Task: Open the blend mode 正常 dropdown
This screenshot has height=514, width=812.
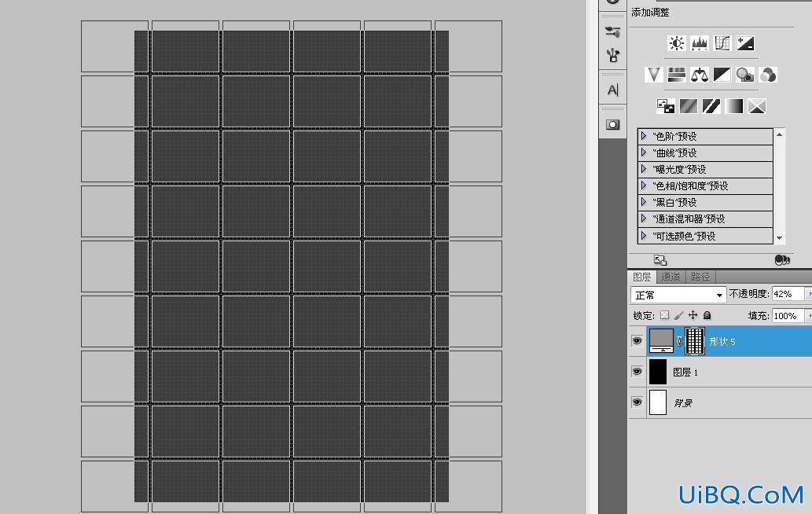Action: coord(678,295)
